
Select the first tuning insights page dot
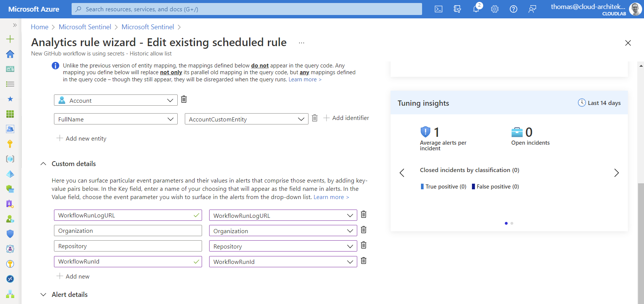pyautogui.click(x=506, y=223)
